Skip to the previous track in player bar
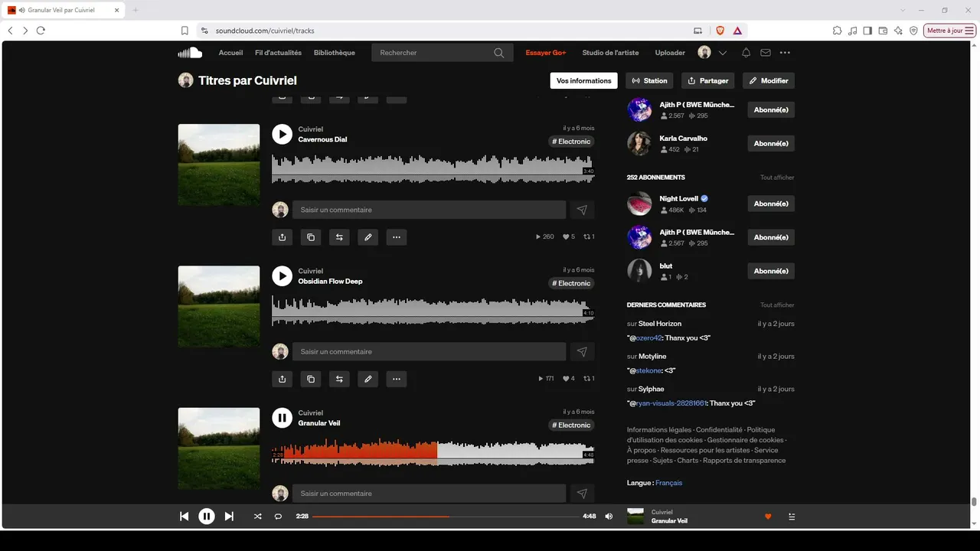 (184, 517)
